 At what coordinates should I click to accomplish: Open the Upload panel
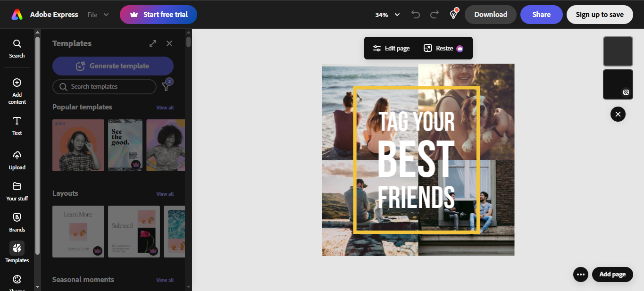(x=17, y=160)
